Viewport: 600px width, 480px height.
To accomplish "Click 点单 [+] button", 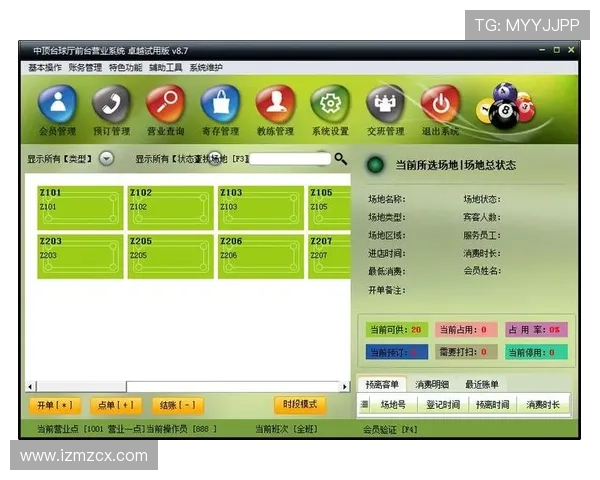I will 116,405.
